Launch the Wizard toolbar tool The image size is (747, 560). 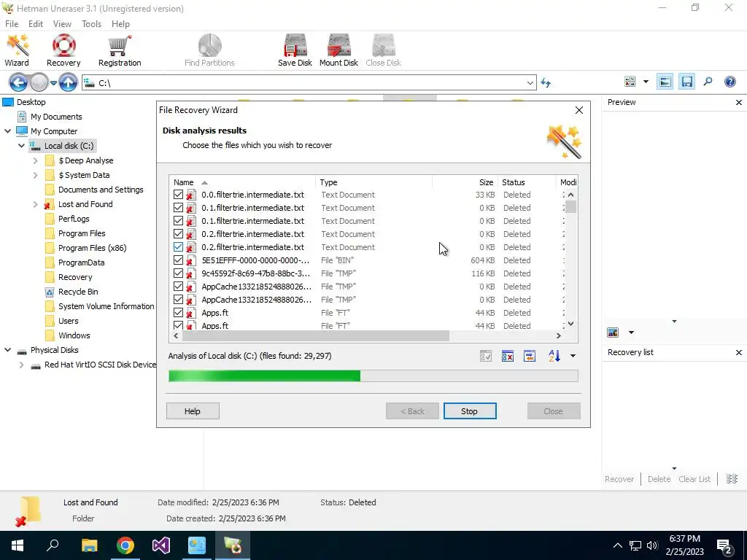[x=18, y=50]
